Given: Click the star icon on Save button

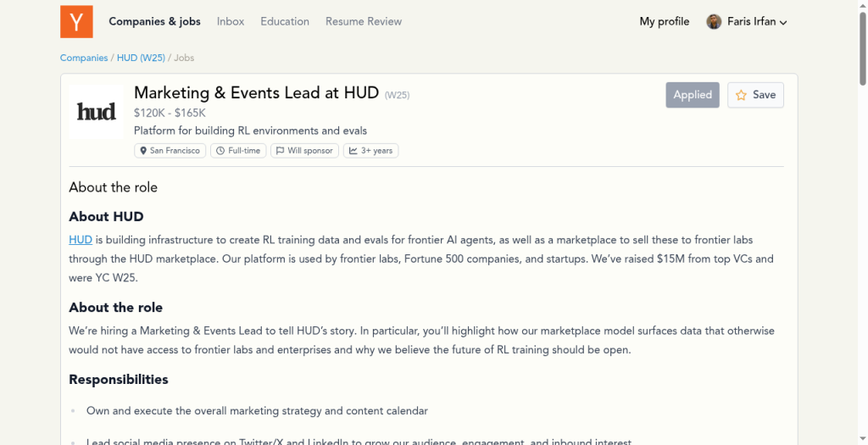Looking at the screenshot, I should [x=741, y=95].
